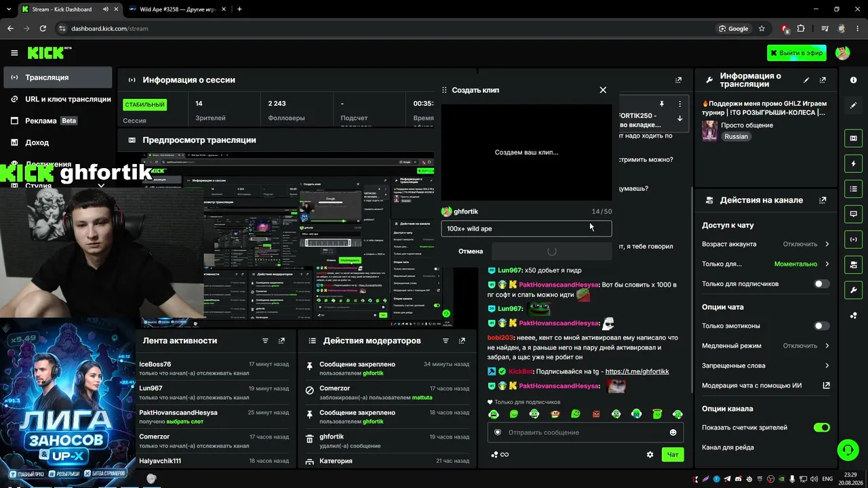Filter the Лента активности feed

pyautogui.click(x=266, y=341)
